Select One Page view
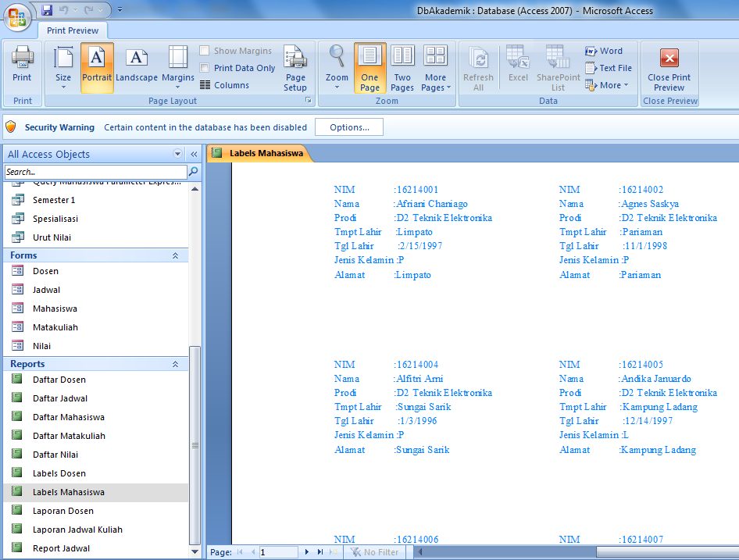Viewport: 739px width, 560px height. (370, 68)
